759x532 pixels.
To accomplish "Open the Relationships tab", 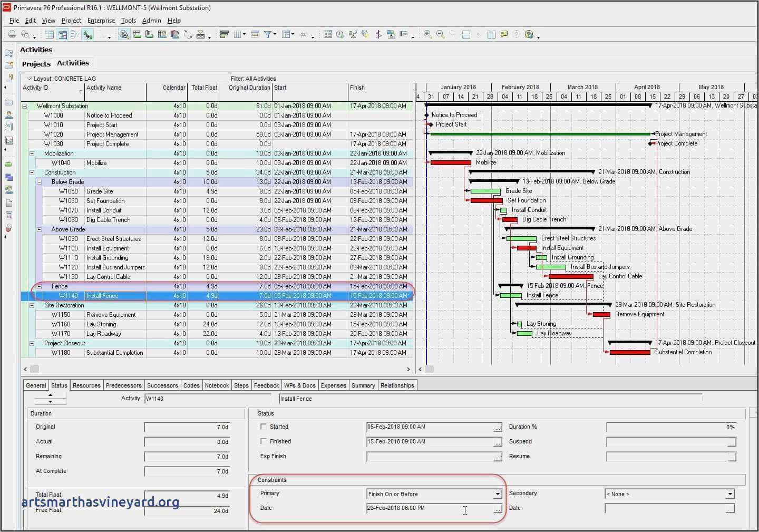I will (397, 385).
